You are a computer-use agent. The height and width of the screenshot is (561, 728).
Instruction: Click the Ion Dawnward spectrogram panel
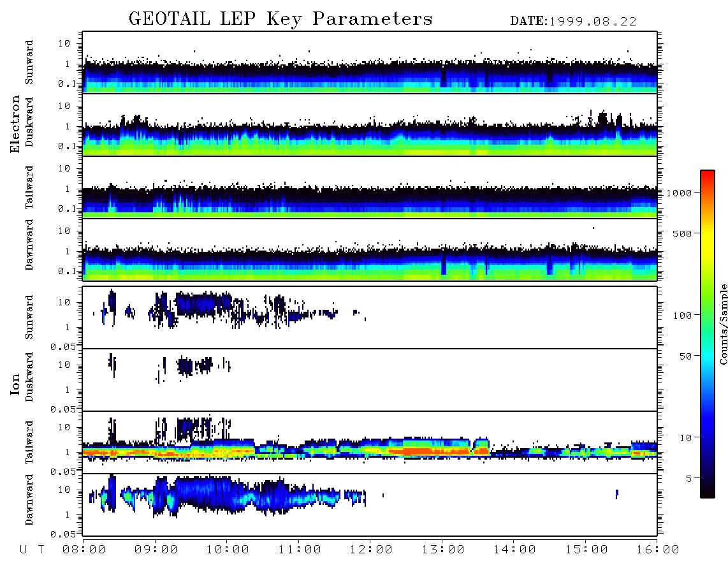pos(370,504)
